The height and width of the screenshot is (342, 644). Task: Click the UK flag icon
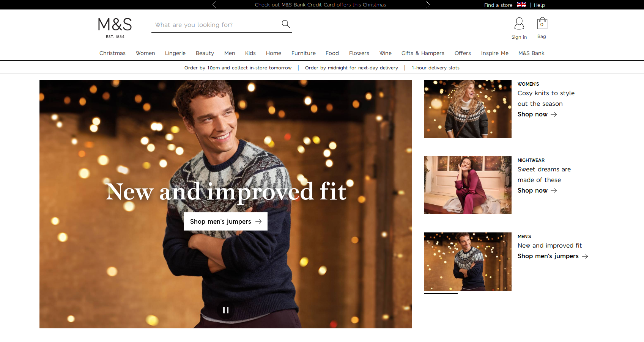click(521, 5)
